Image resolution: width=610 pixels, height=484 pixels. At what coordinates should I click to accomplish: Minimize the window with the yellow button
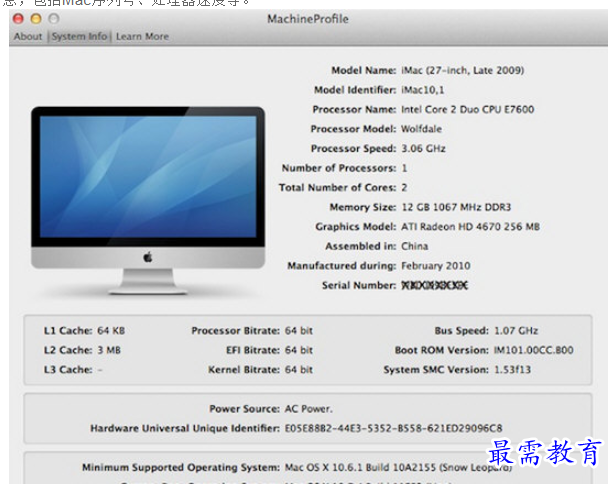[x=36, y=19]
